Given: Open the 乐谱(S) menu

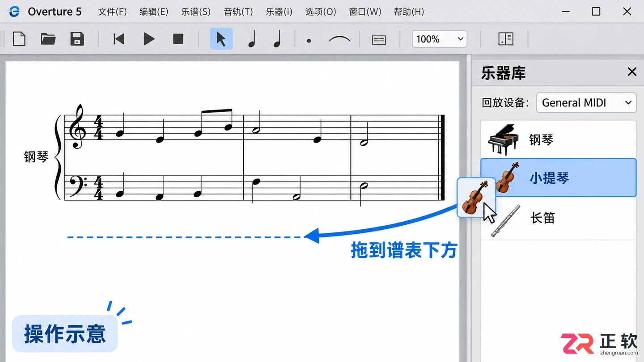Looking at the screenshot, I should pos(196,12).
